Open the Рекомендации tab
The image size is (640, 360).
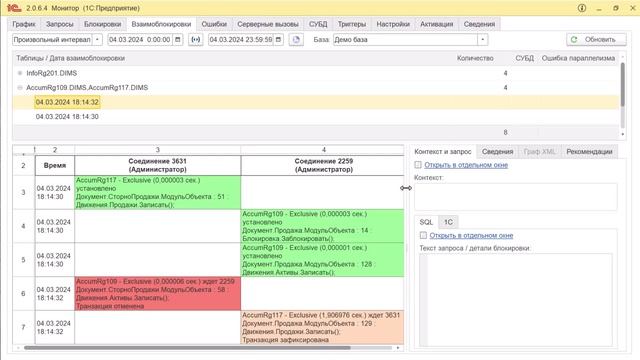[x=589, y=151]
